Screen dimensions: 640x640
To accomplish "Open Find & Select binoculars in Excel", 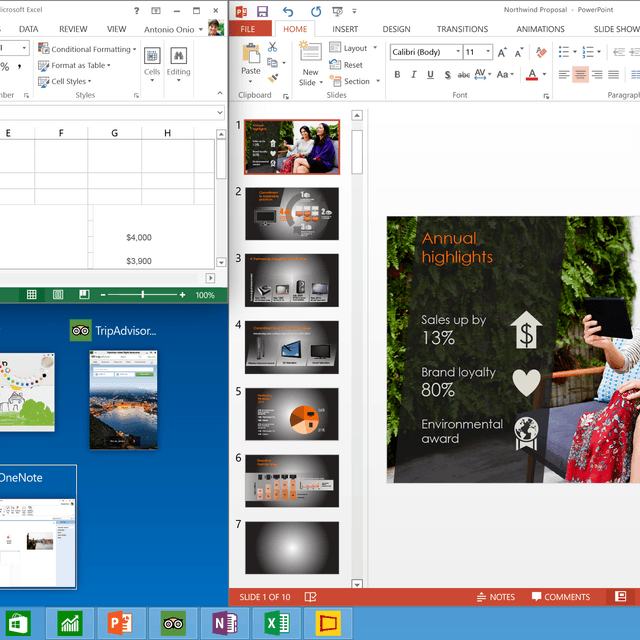I will 178,56.
